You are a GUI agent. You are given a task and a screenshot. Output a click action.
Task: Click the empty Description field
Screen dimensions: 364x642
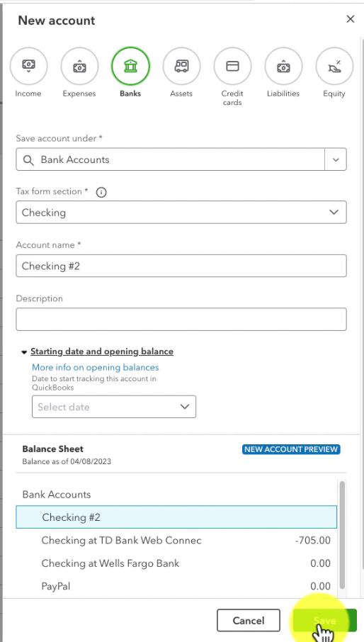click(181, 320)
